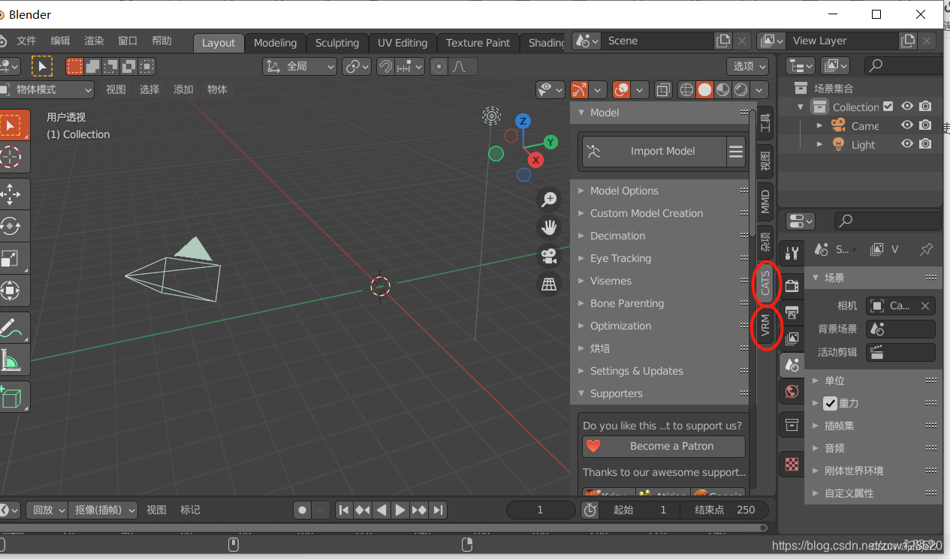Select the Transform tool
Screen dimensions: 950x560
point(11,291)
